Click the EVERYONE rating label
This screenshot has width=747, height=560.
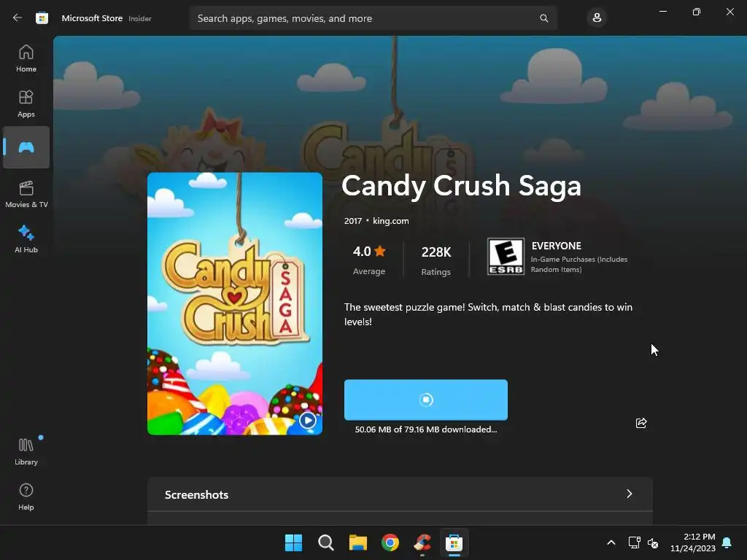pos(556,246)
